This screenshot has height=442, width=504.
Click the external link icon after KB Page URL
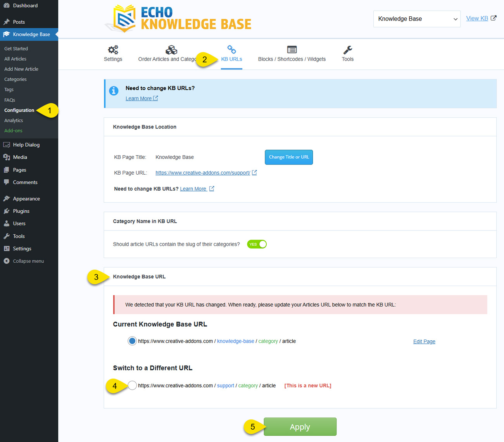pos(254,173)
